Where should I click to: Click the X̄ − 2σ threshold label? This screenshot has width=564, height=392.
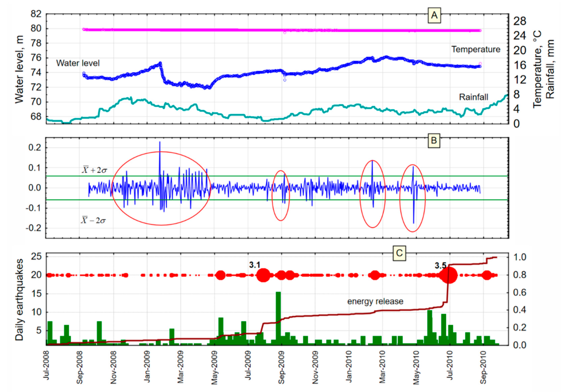(94, 220)
